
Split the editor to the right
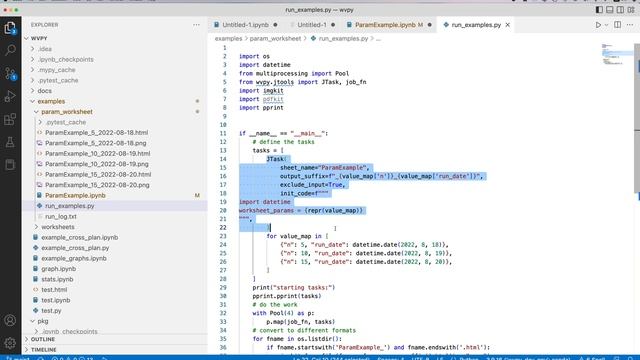click(618, 25)
